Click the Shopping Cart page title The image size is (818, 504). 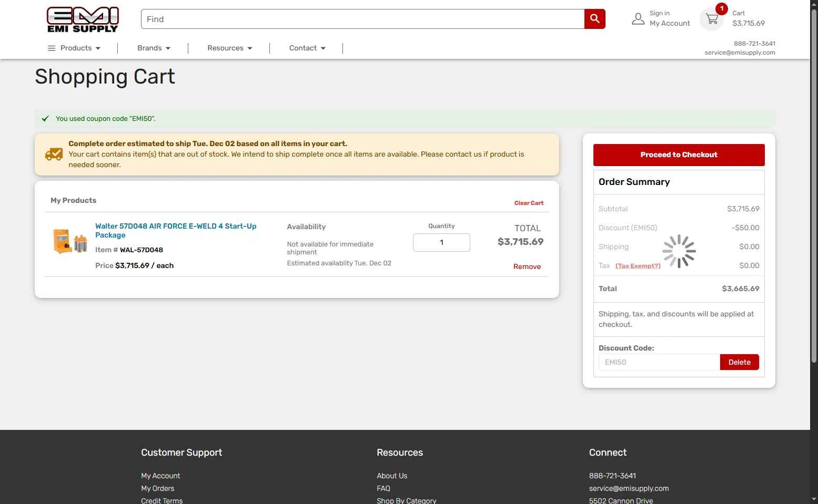pyautogui.click(x=105, y=77)
